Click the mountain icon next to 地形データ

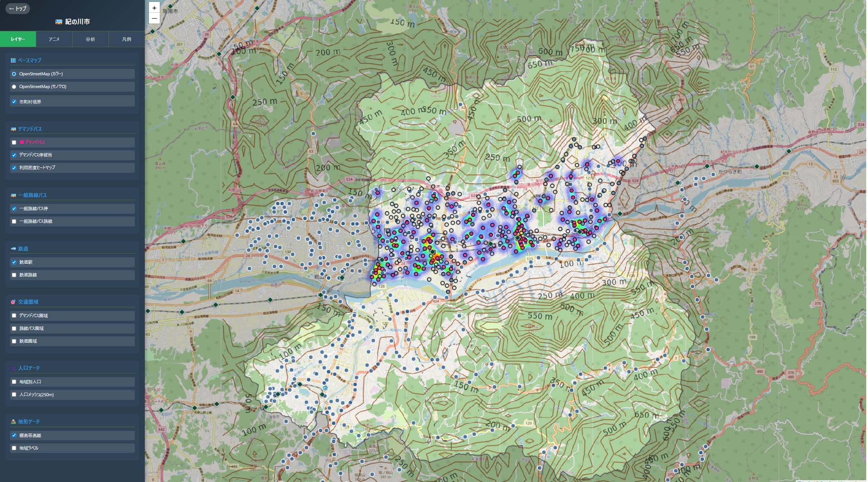13,422
